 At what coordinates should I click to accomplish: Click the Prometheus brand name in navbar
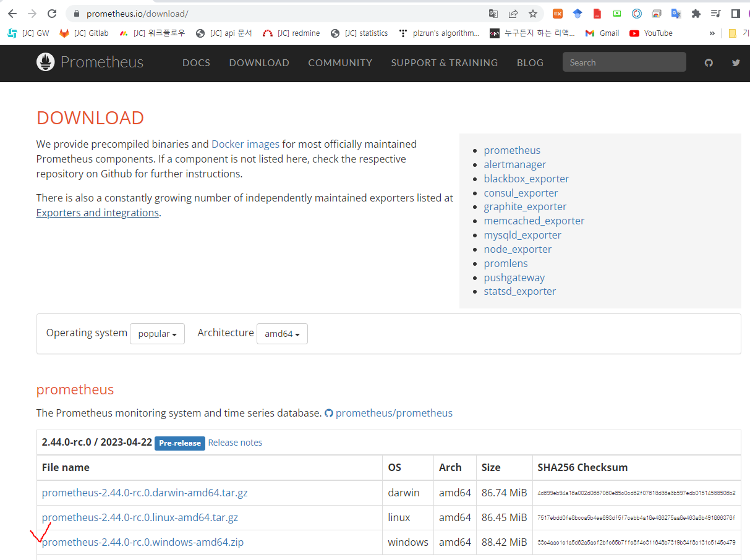tap(102, 62)
